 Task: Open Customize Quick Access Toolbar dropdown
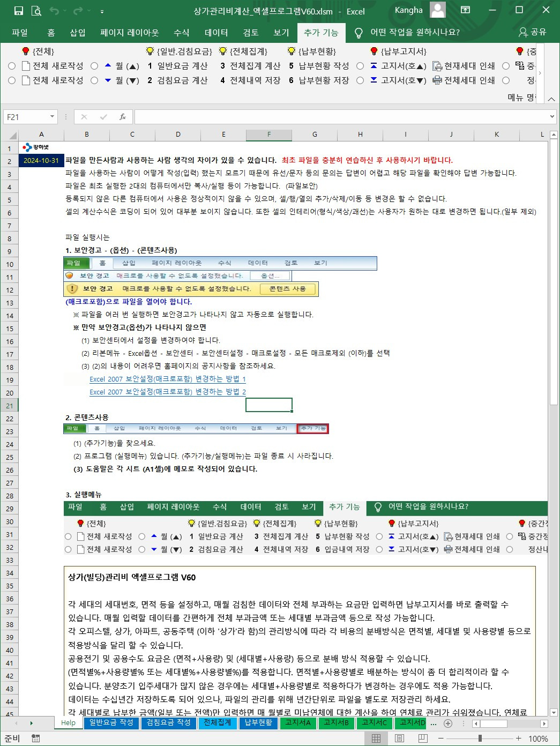102,11
